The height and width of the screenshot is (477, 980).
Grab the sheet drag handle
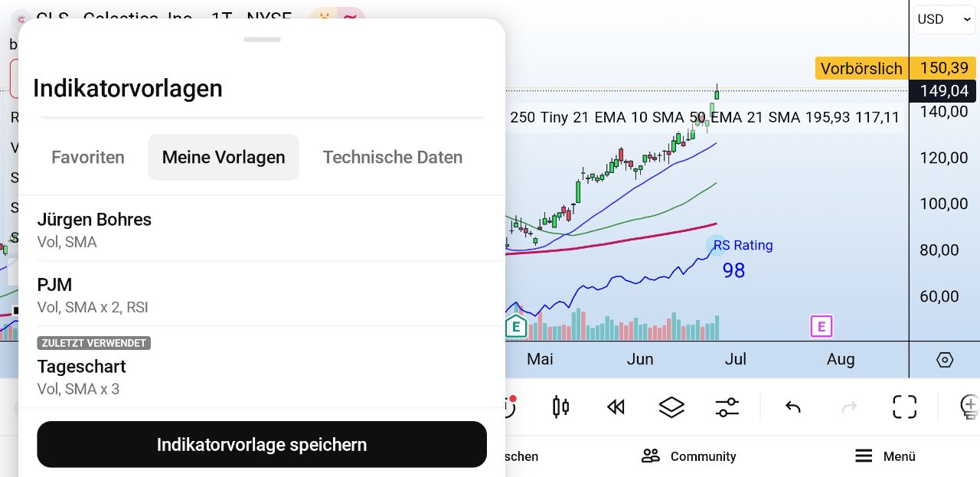pos(263,40)
